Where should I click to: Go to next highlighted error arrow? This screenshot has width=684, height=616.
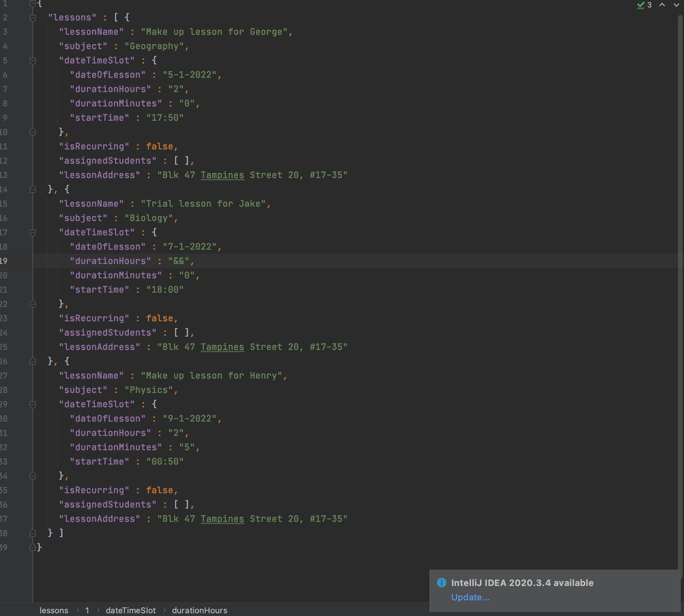(676, 5)
